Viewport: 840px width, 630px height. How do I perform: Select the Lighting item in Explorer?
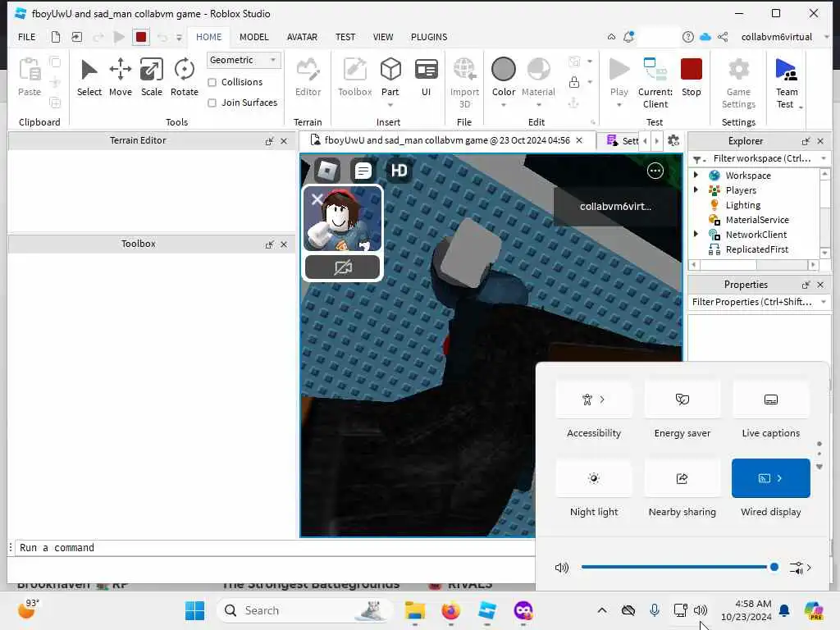(x=742, y=204)
